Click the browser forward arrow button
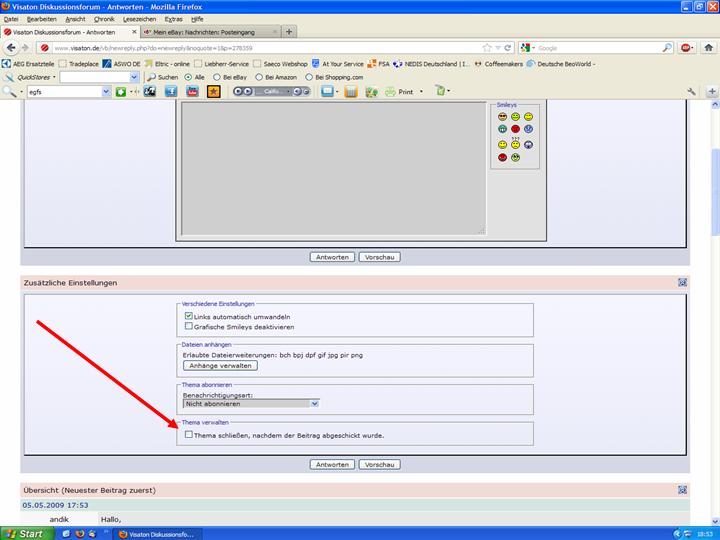This screenshot has width=720, height=540. (25, 48)
